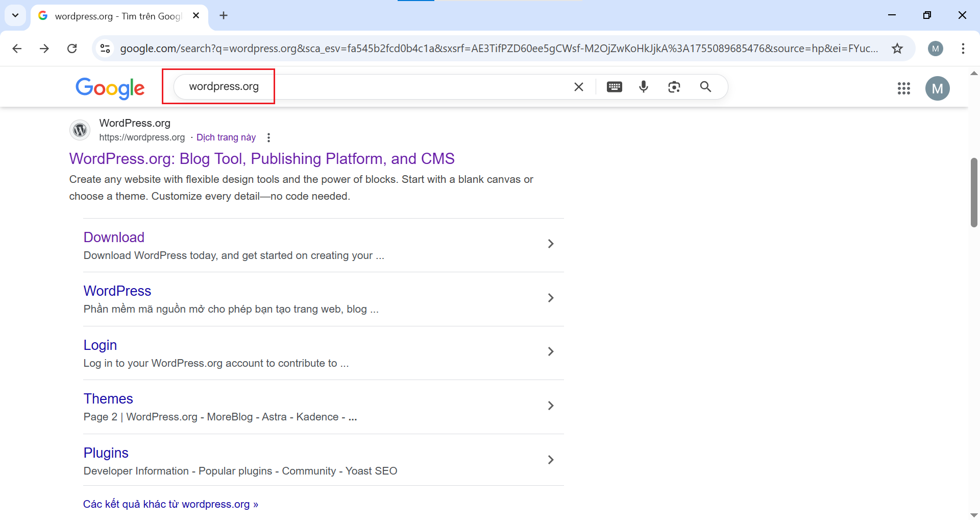Viewport: 980px width, 520px height.
Task: Click the magnifying glass search button
Action: pos(705,87)
